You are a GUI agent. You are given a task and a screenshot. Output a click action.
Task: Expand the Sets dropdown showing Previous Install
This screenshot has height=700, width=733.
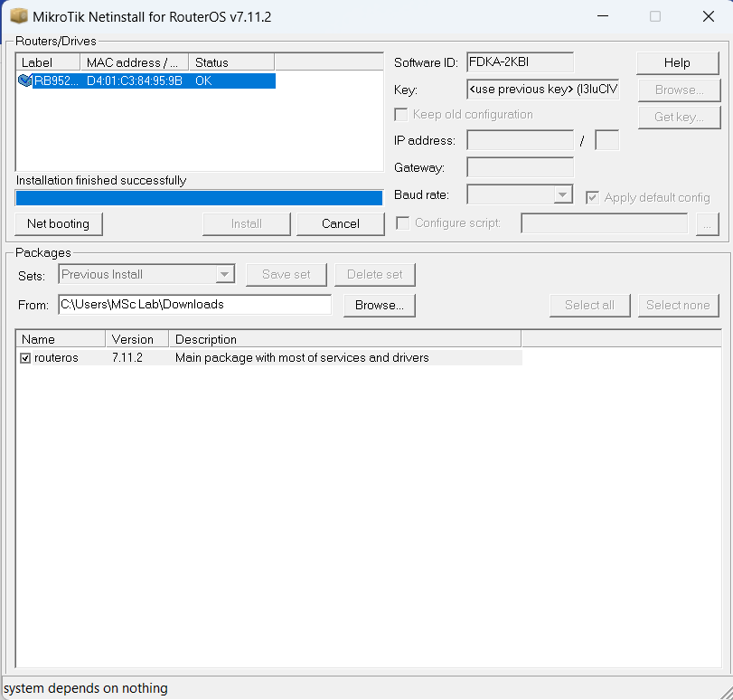click(225, 274)
